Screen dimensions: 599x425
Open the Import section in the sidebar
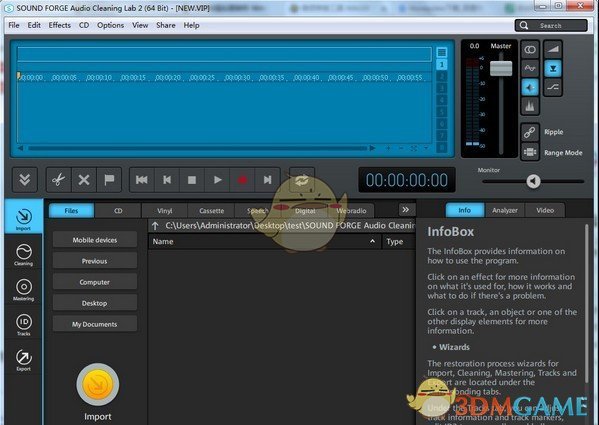tap(24, 217)
